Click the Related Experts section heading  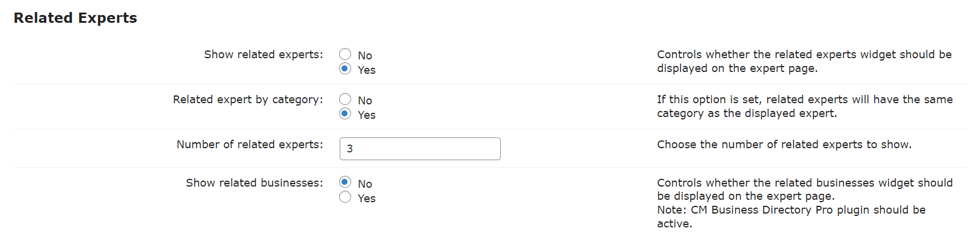75,18
